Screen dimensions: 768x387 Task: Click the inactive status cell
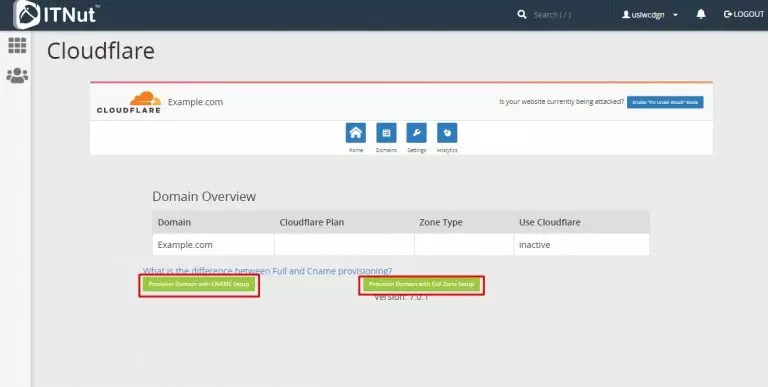581,244
